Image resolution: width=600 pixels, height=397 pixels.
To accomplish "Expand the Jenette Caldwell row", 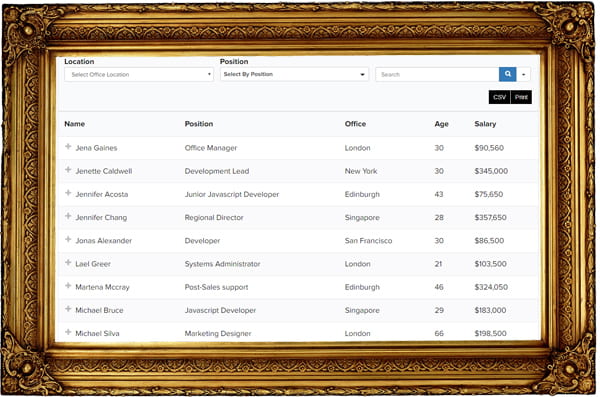I will point(68,170).
